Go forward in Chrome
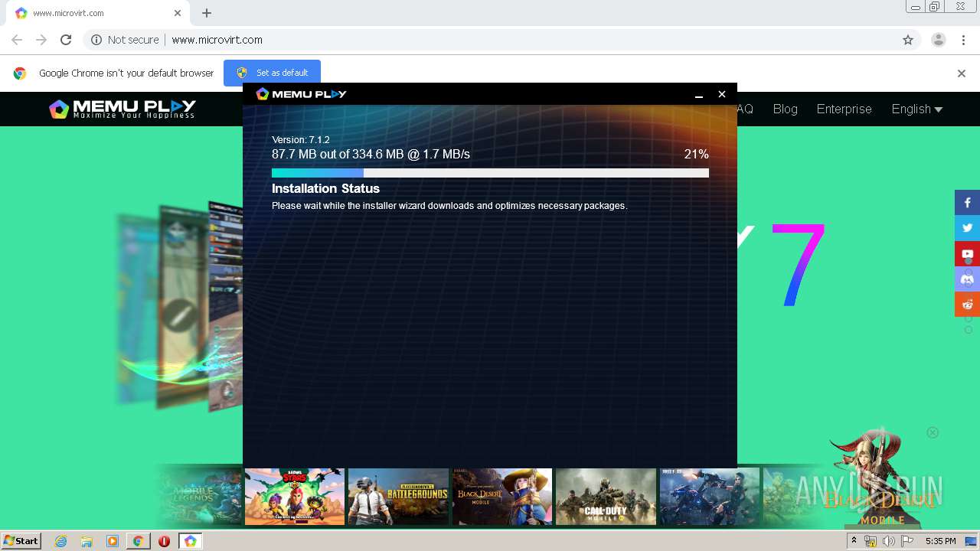This screenshot has height=551, width=980. tap(41, 40)
